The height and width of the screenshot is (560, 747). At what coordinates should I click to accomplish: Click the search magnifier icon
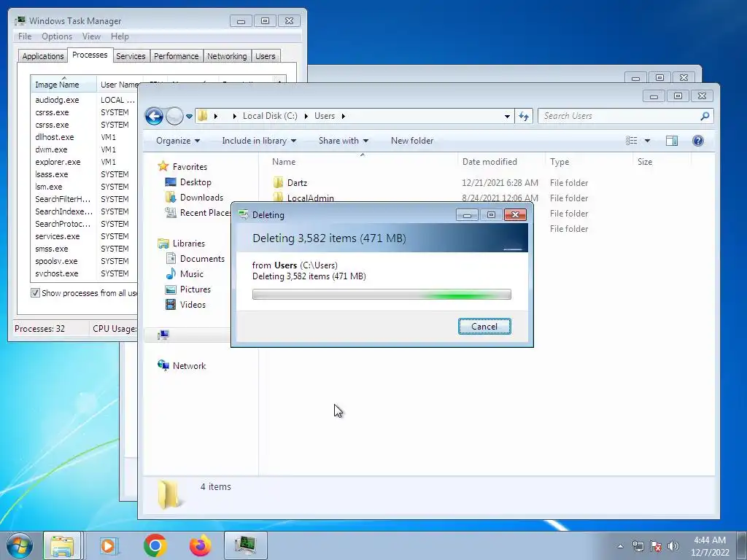[x=705, y=116]
